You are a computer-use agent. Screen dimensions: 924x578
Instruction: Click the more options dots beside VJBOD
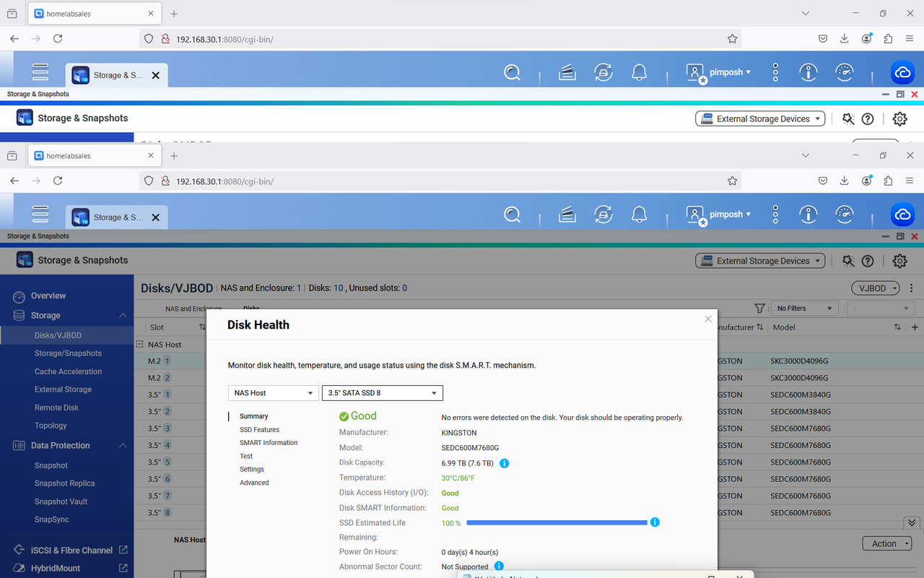point(912,288)
